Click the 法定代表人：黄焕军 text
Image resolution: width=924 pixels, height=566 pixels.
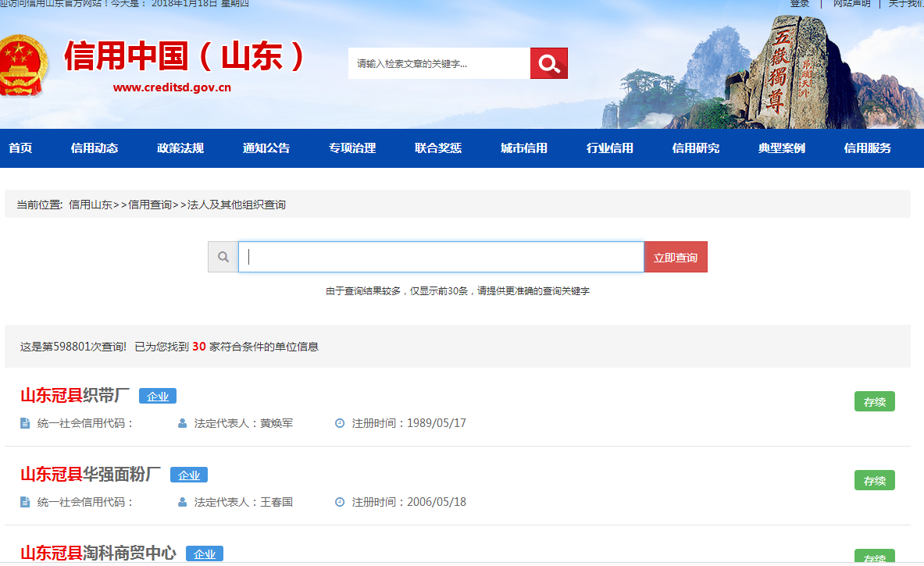pyautogui.click(x=244, y=423)
